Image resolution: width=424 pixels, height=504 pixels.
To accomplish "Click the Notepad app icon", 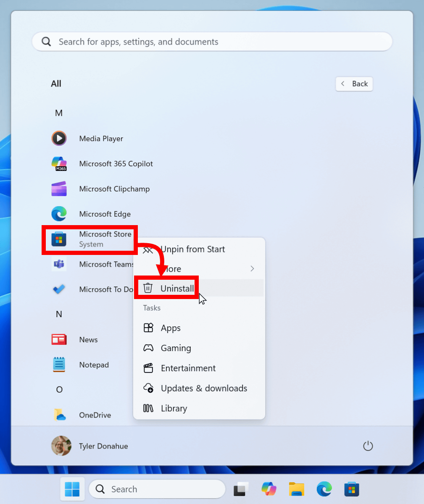I will pos(59,365).
